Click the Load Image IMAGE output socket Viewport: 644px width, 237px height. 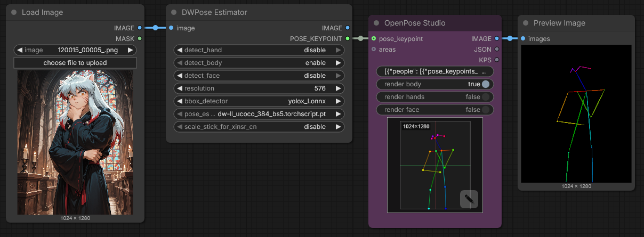coord(140,28)
